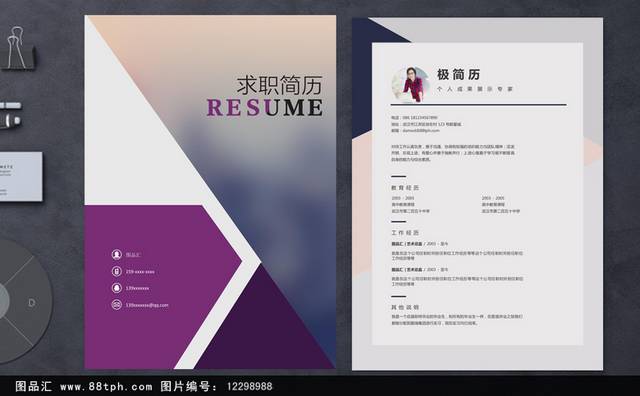640x396 pixels.
Task: Click the QQ number beside the penguin icon
Action: pyautogui.click(x=138, y=288)
